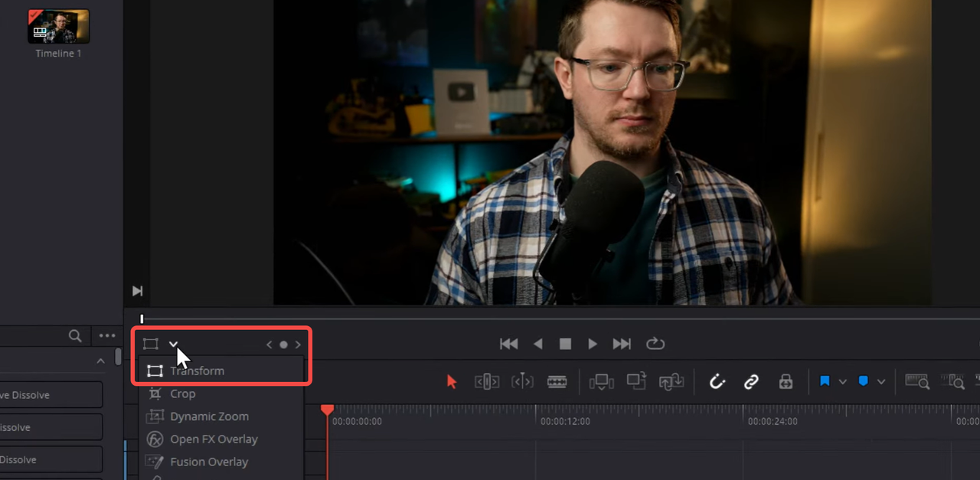Go to next keyframe arrow

(x=298, y=344)
